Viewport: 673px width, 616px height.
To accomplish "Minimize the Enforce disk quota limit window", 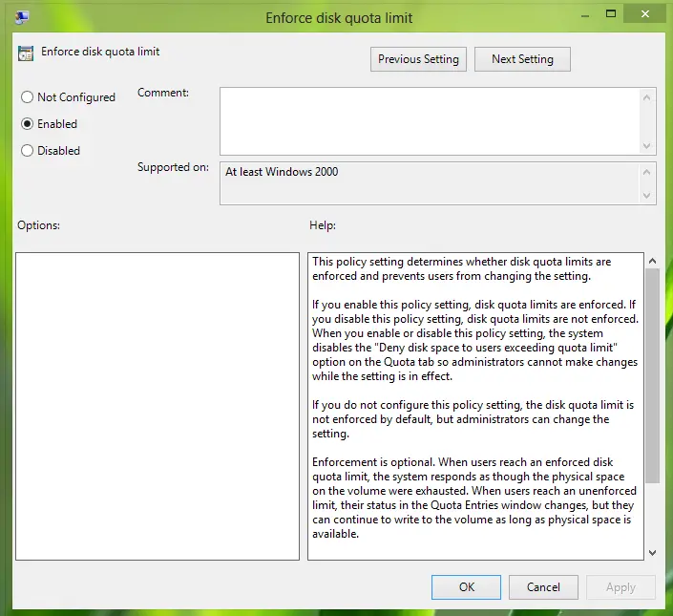I will click(584, 15).
